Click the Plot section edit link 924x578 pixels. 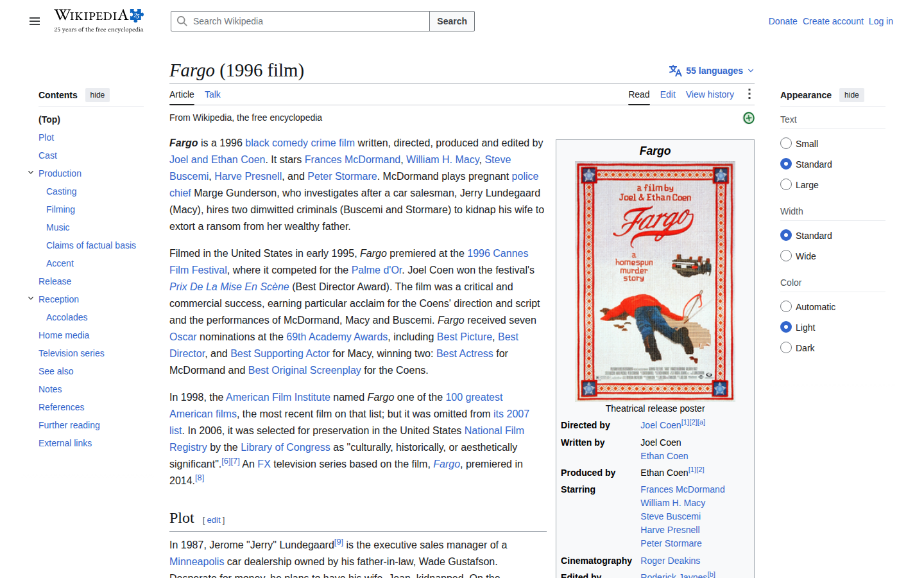214,520
